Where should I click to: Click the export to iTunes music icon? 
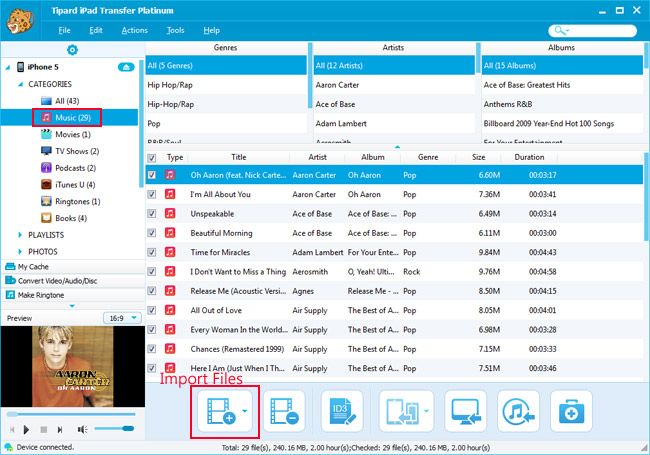click(x=518, y=411)
